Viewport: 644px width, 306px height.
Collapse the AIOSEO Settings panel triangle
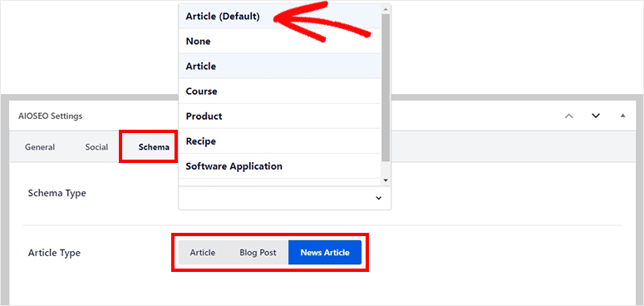[622, 116]
